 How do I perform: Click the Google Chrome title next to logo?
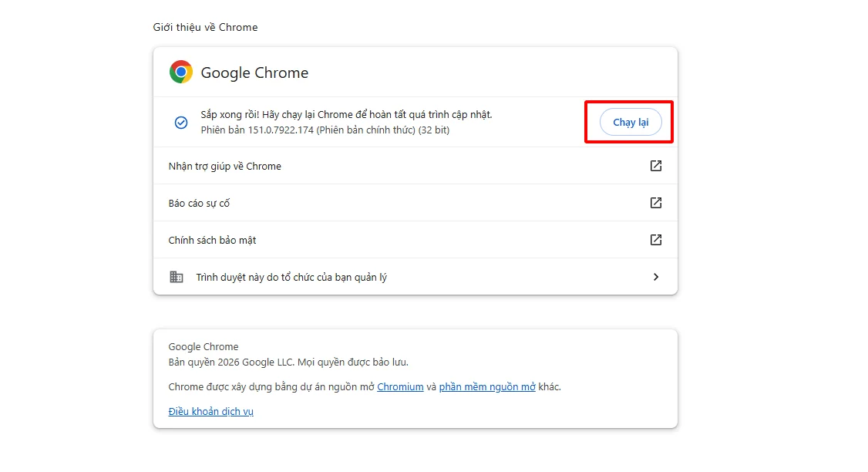pyautogui.click(x=254, y=72)
